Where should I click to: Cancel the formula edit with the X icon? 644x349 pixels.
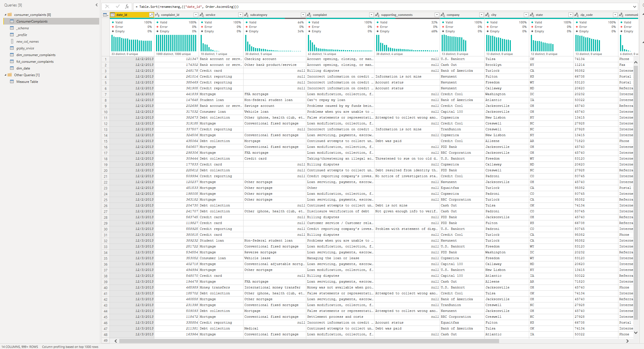click(x=107, y=6)
